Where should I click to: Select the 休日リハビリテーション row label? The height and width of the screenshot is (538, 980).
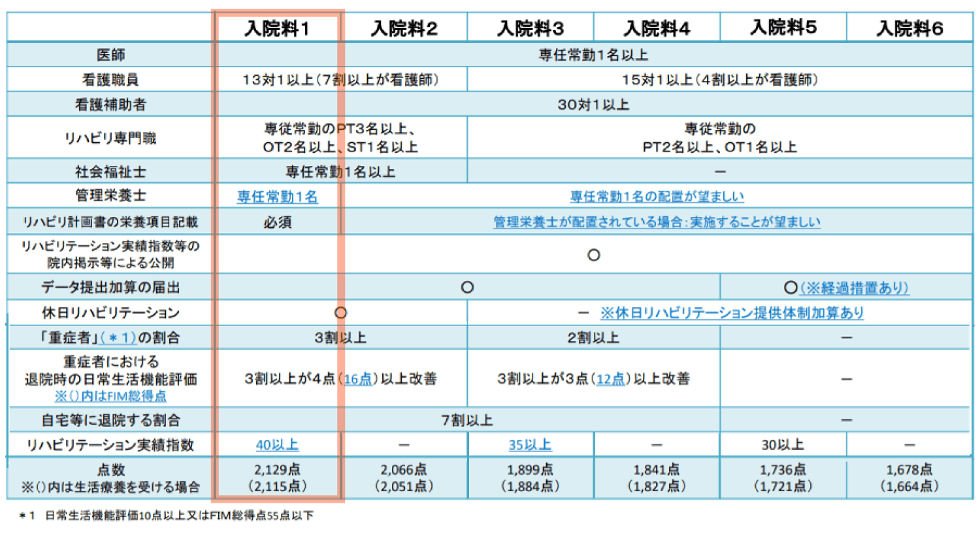(x=110, y=313)
